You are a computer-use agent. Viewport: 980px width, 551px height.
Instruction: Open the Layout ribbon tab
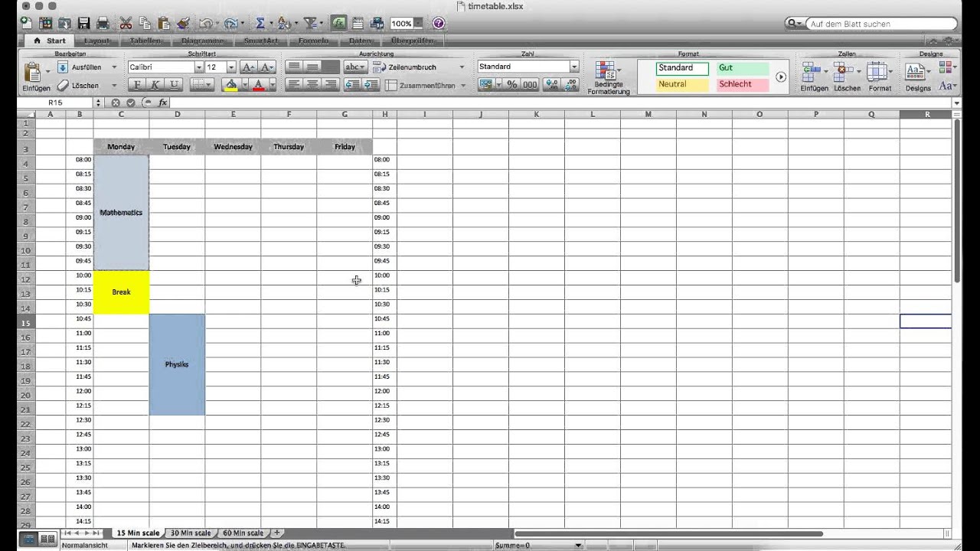click(96, 41)
